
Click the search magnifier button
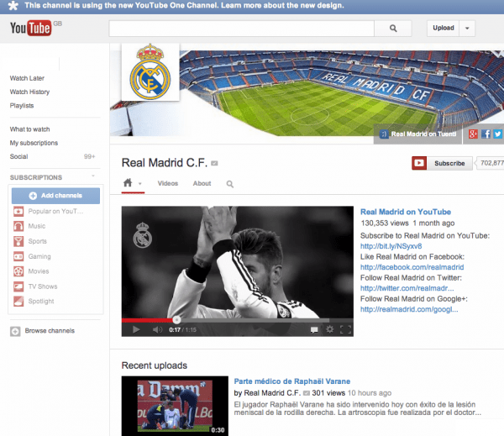pyautogui.click(x=393, y=29)
